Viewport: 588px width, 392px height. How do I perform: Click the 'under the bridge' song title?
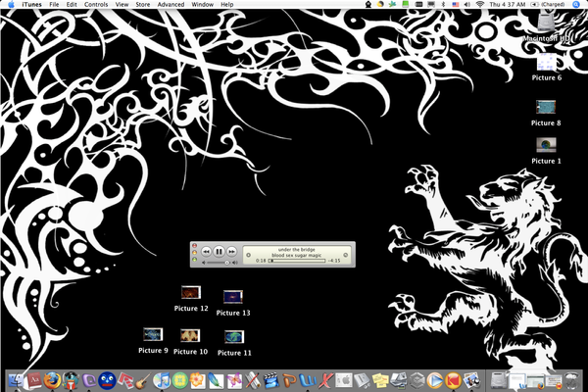[296, 250]
